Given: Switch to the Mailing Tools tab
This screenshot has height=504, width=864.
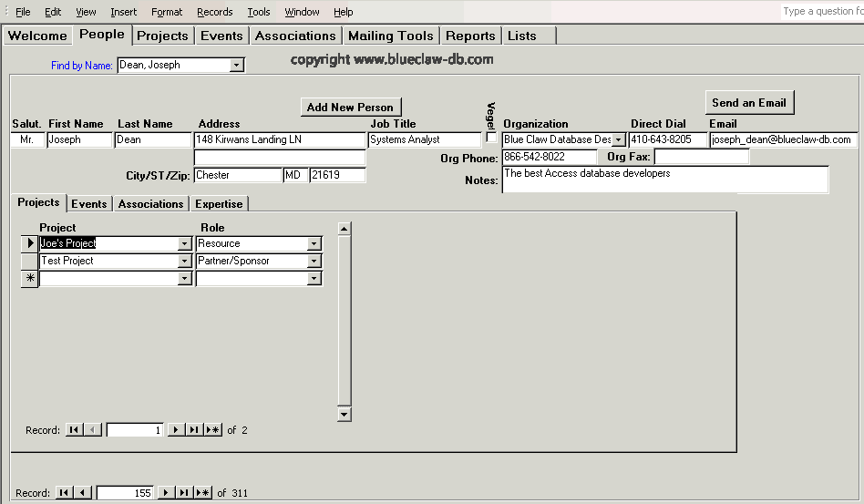Looking at the screenshot, I should 390,36.
